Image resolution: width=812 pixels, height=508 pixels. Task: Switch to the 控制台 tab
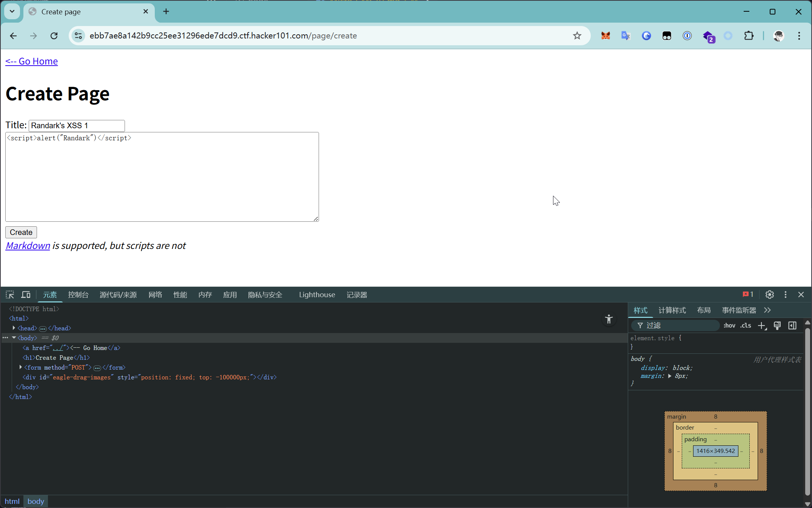(78, 295)
